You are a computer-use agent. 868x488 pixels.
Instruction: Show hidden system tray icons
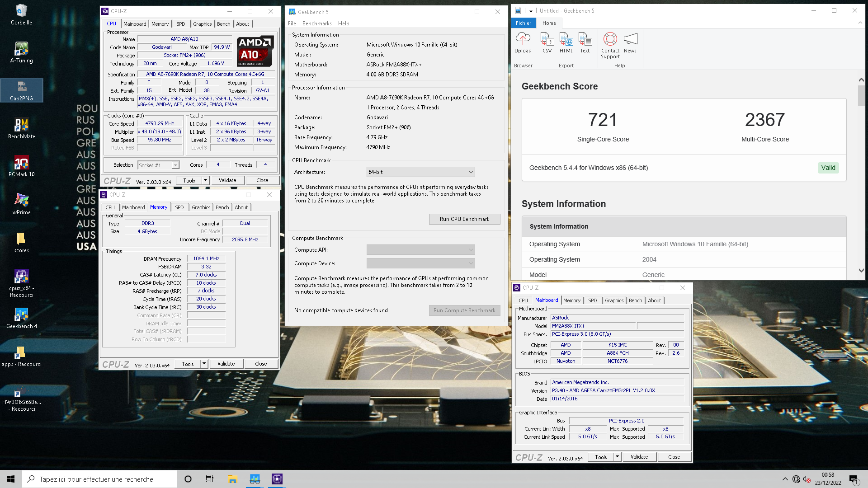(x=785, y=479)
